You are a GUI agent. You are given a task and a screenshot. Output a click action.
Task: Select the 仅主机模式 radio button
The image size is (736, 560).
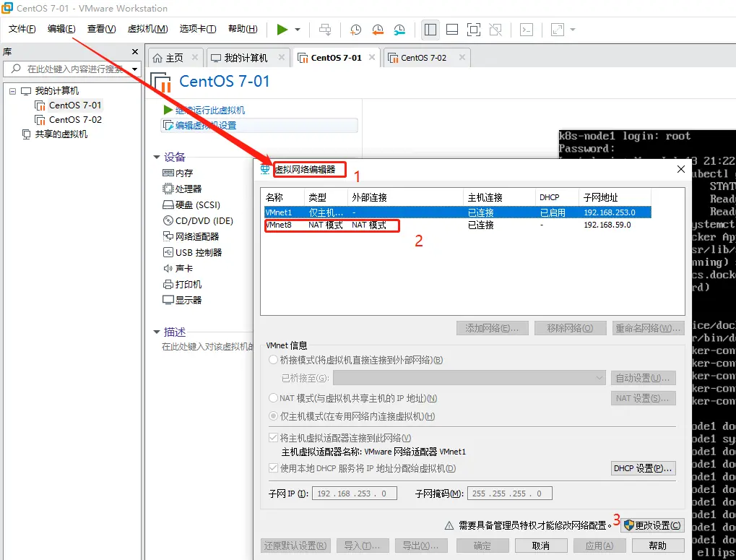coord(273,416)
